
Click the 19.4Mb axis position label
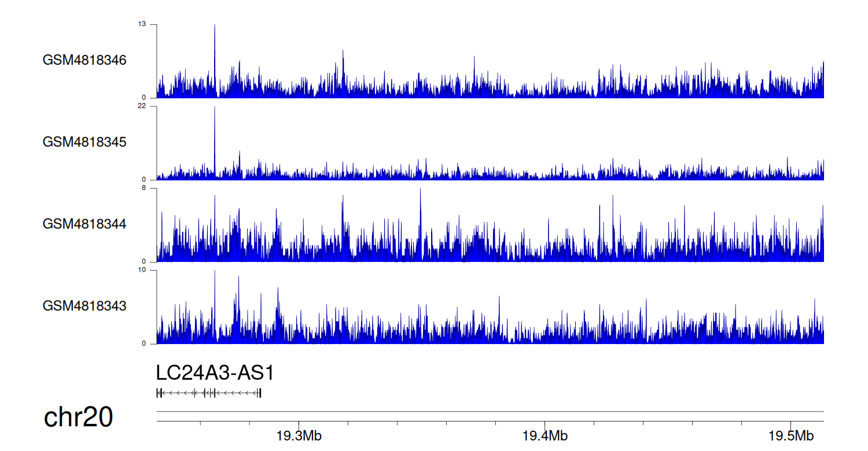(545, 435)
